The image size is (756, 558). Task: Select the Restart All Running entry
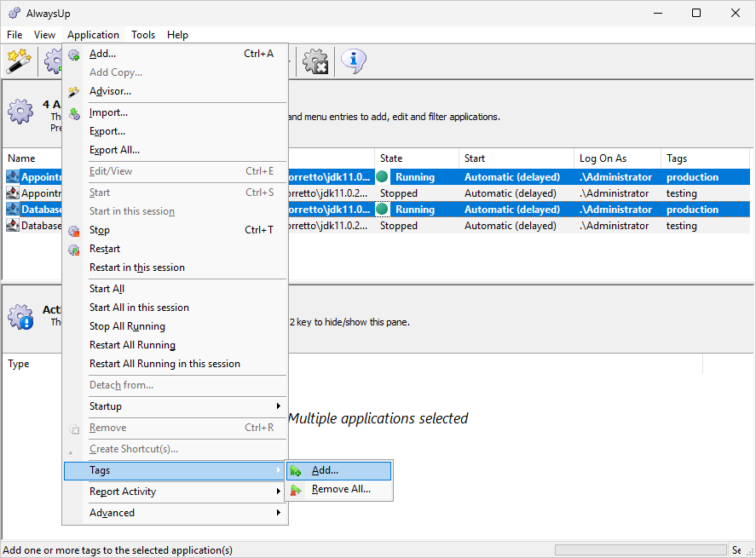pos(176,345)
